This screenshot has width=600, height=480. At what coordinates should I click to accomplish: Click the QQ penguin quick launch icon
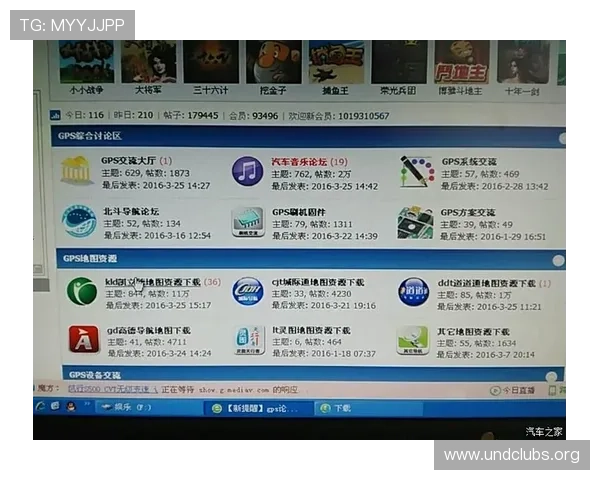pos(71,406)
